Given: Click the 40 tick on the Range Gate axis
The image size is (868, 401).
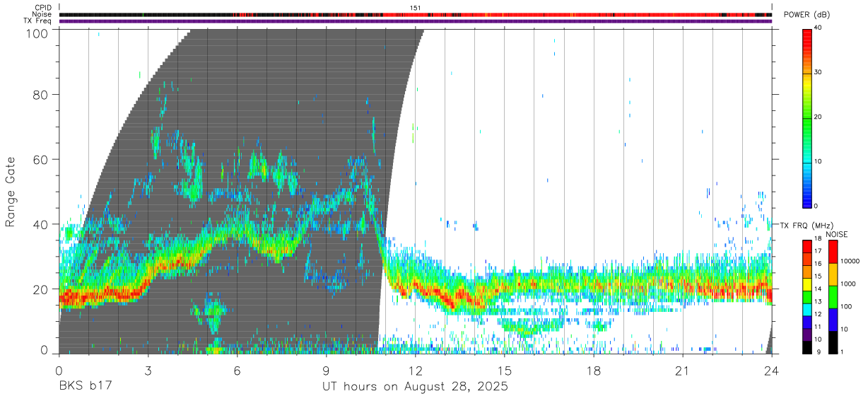Looking at the screenshot, I should pos(40,223).
